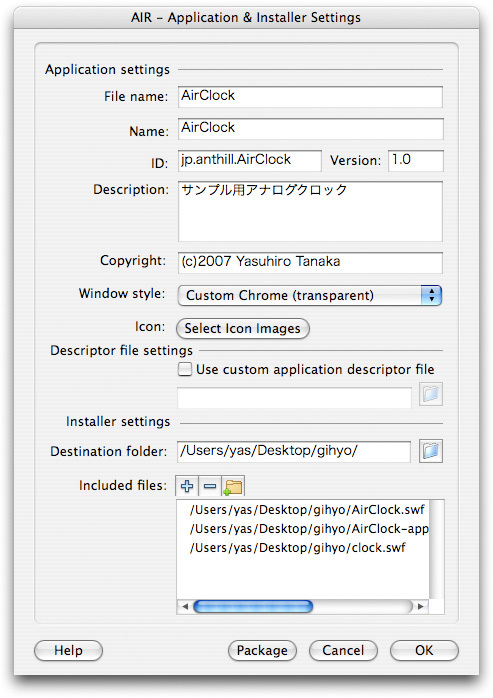Click the File name input field
Image resolution: width=493 pixels, height=698 pixels.
click(310, 97)
